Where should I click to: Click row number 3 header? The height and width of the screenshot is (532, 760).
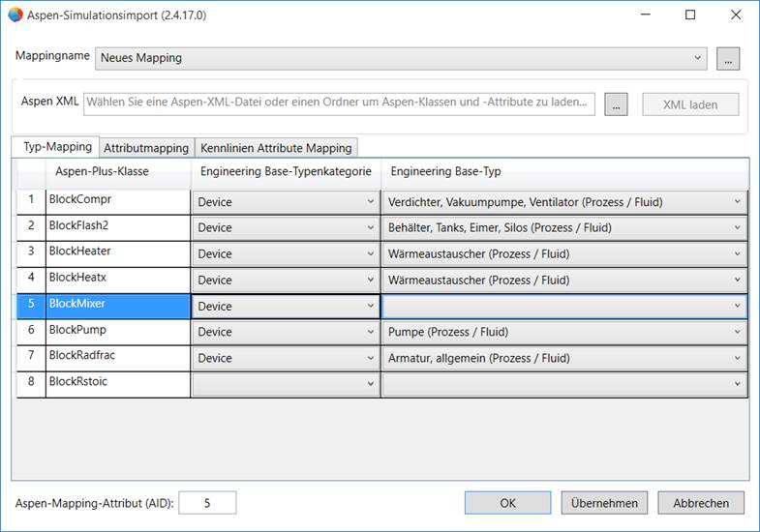(31, 254)
